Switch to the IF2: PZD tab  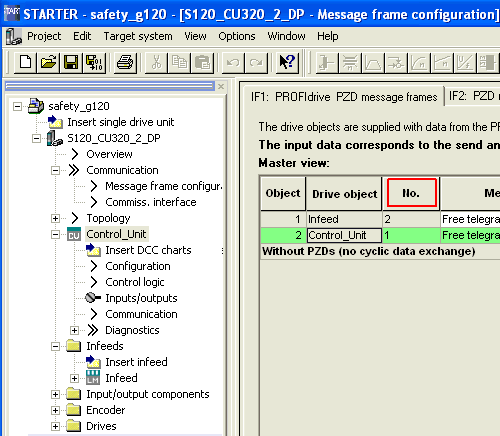click(472, 96)
